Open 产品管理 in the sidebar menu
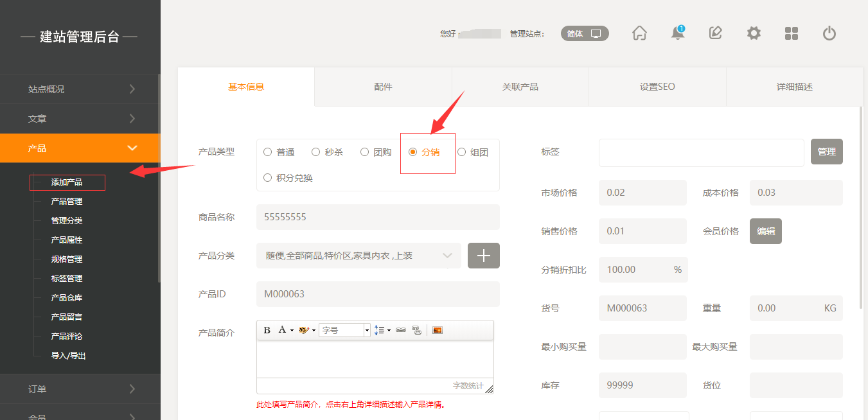This screenshot has height=420, width=868. (67, 202)
